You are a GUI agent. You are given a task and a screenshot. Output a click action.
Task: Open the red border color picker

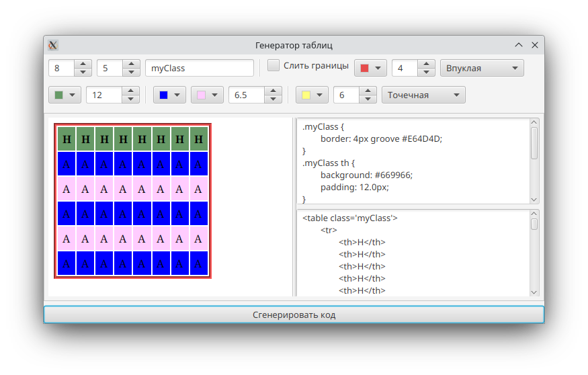(370, 68)
